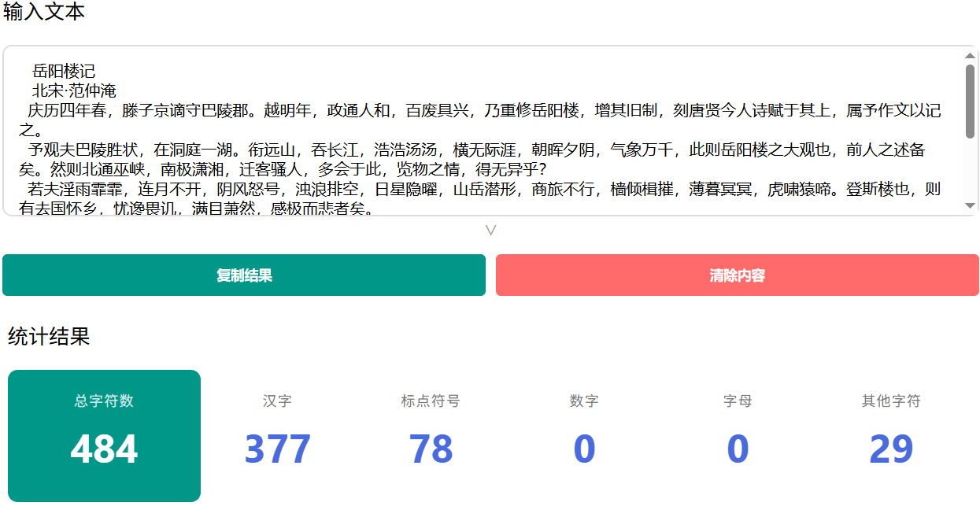Click the Chinese character count 377
The height and width of the screenshot is (506, 980).
[277, 449]
